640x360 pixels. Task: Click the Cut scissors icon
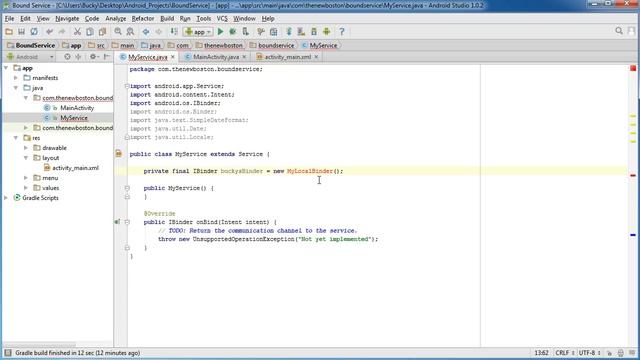point(77,31)
